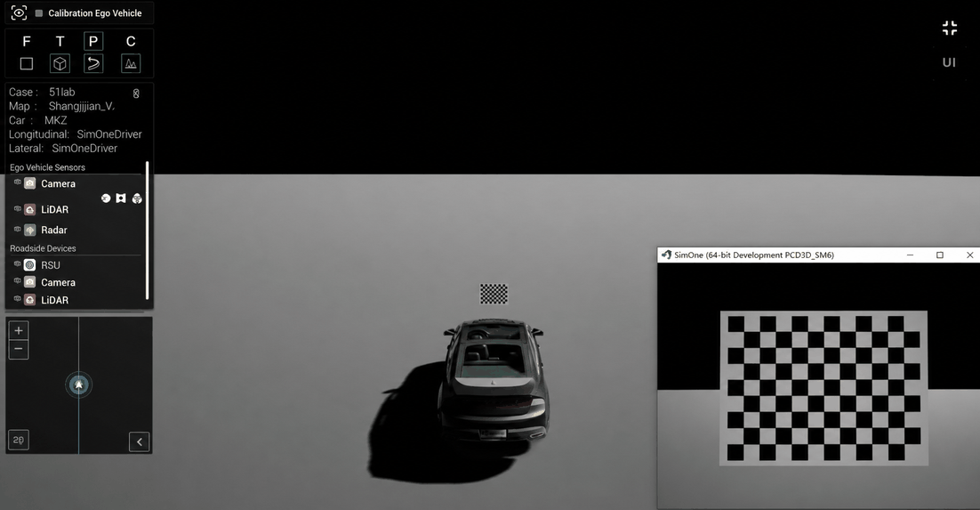Screen dimensions: 980x510
Task: Click the ego vehicle Camera sensor icon
Action: pos(30,183)
